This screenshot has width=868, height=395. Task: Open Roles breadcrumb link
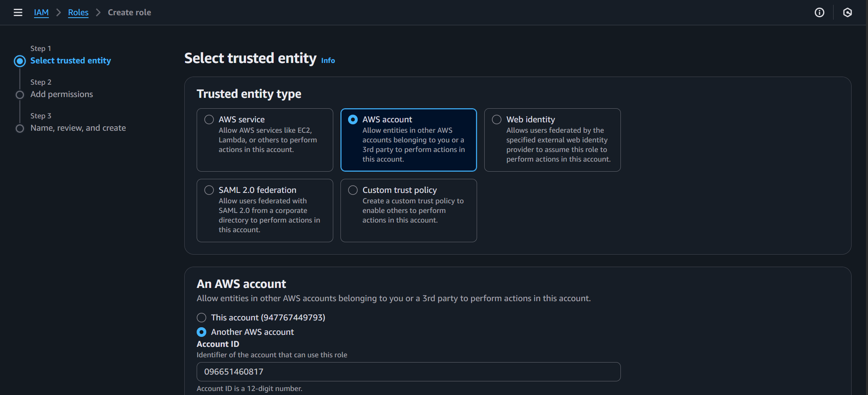[78, 12]
